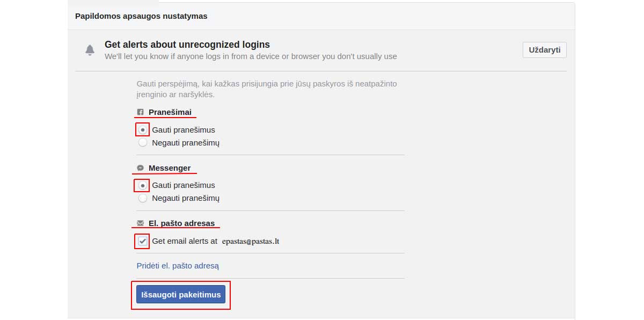Screen dimensions: 644x320
Task: Click the epastas@pastas.lt email address
Action: pyautogui.click(x=251, y=242)
